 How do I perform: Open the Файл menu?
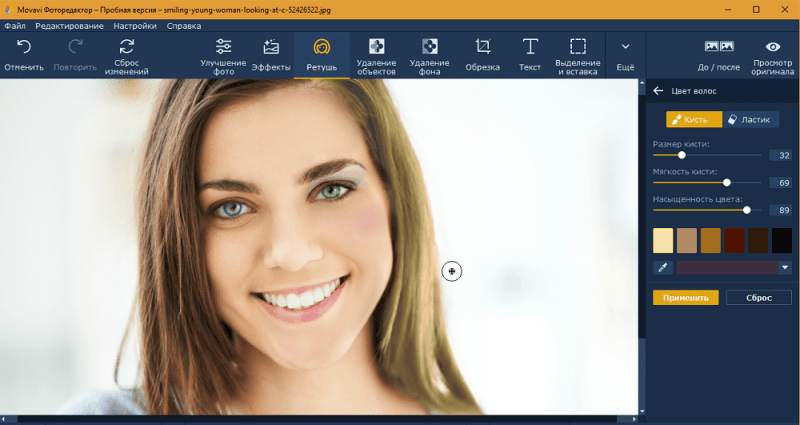(15, 24)
